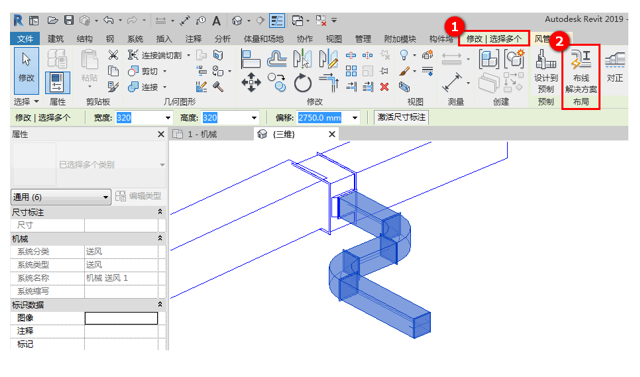This screenshot has width=640, height=377.
Task: Switch to the 建筑 ribbon tab
Action: tap(56, 39)
